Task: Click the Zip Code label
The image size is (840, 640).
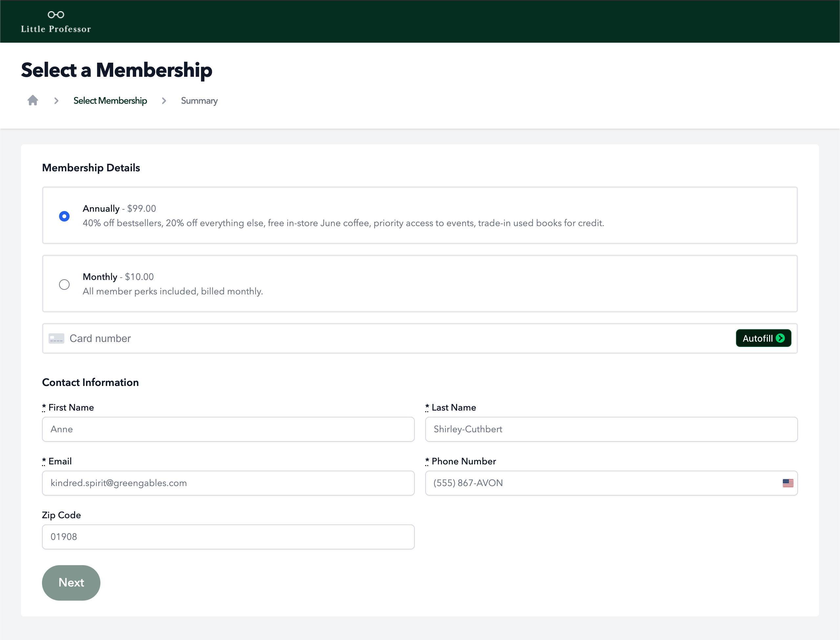Action: click(61, 515)
